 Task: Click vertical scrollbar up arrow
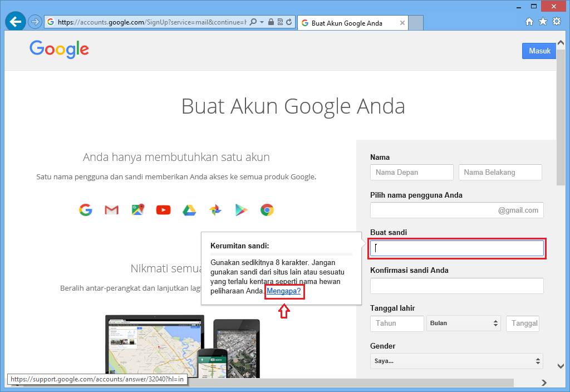[561, 43]
